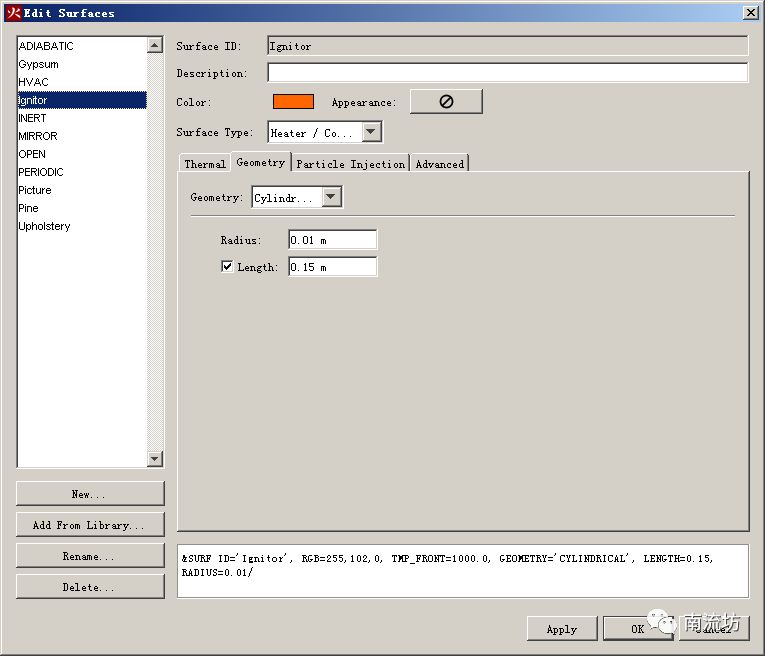
Task: Open the Particle Injection tab
Action: [x=350, y=163]
